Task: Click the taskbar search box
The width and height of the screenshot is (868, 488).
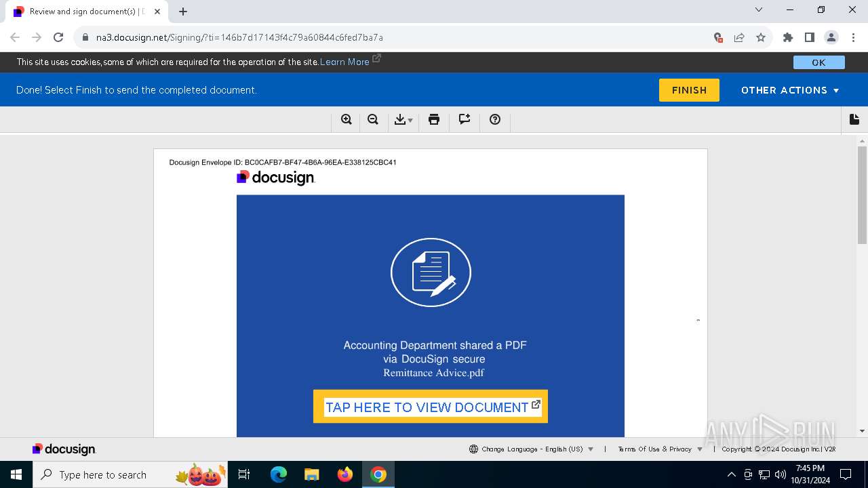Action: click(132, 474)
